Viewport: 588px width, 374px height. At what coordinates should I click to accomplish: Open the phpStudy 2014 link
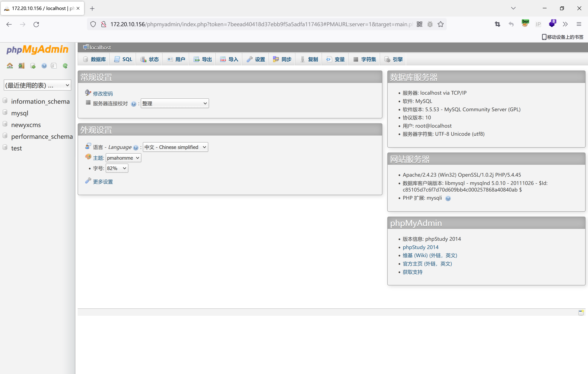[x=420, y=247]
